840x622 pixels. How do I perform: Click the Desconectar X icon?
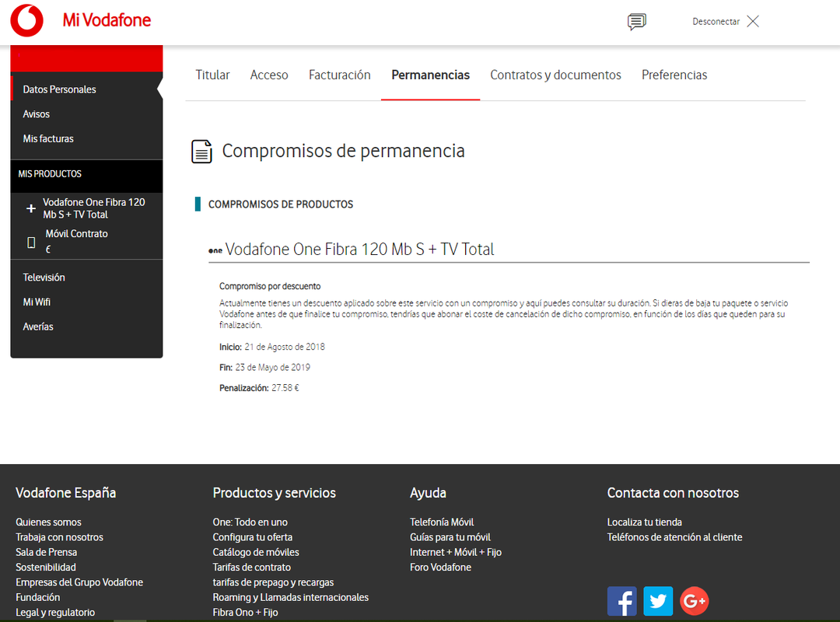tap(753, 22)
